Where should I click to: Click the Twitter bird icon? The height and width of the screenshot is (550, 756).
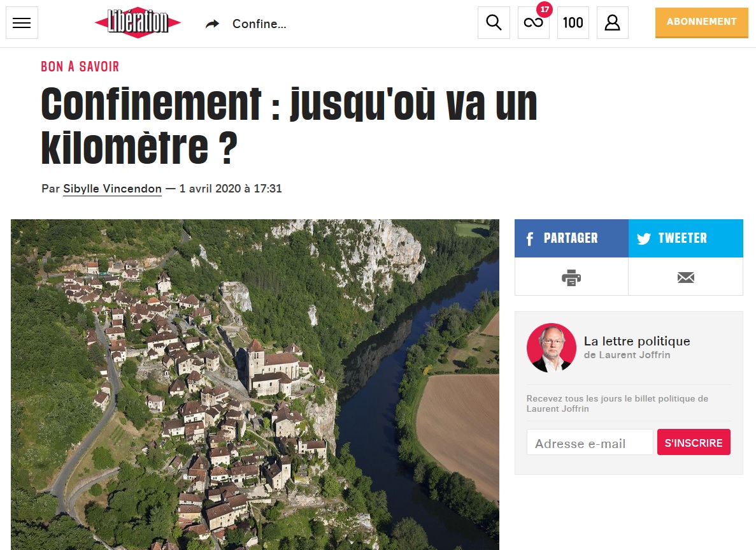pos(644,239)
